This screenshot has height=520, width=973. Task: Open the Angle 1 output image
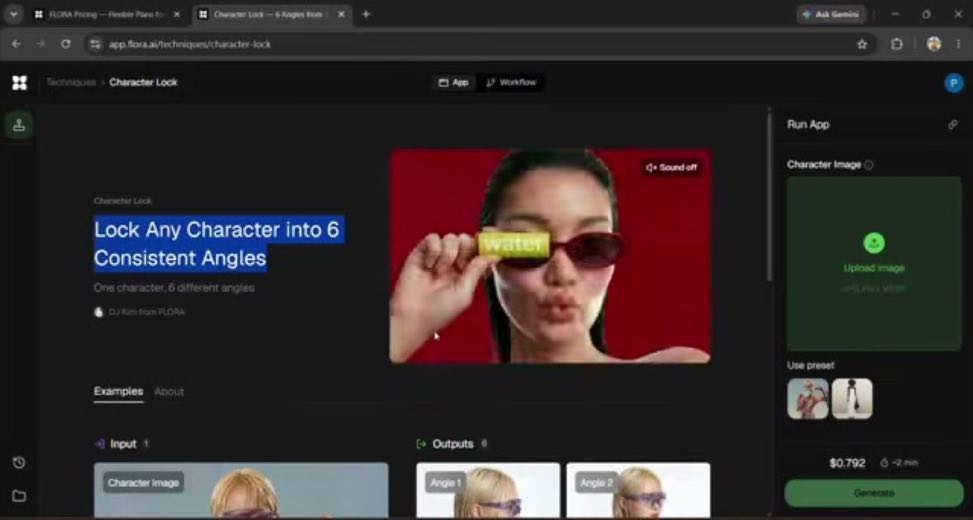[x=488, y=490]
